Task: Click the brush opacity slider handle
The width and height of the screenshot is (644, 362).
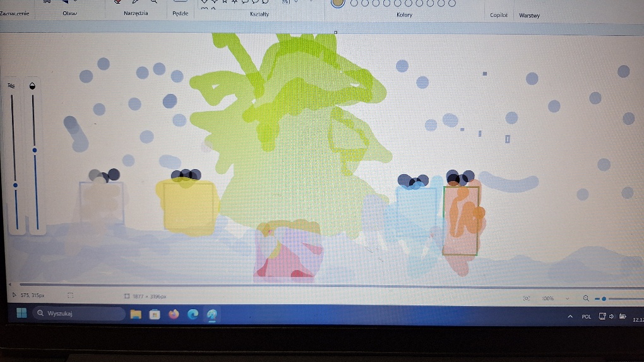Action: click(35, 150)
